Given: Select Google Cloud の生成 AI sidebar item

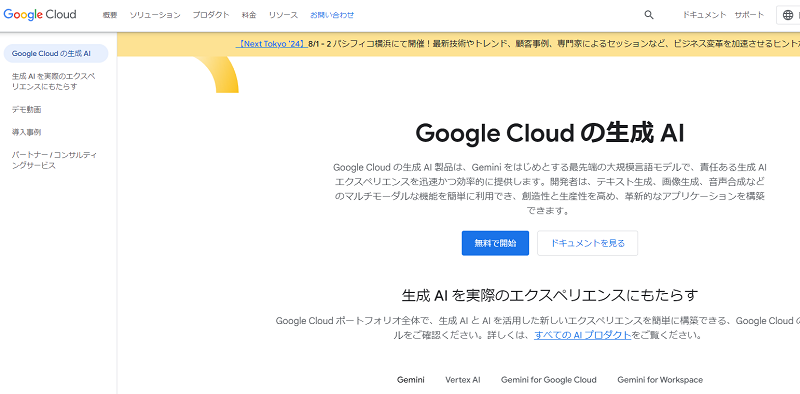Looking at the screenshot, I should coord(56,54).
